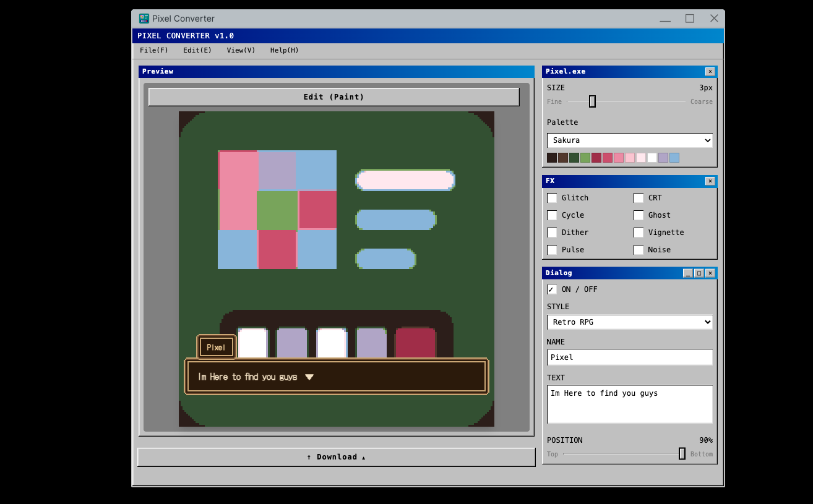Click the "90%" position value
The width and height of the screenshot is (813, 504).
706,440
